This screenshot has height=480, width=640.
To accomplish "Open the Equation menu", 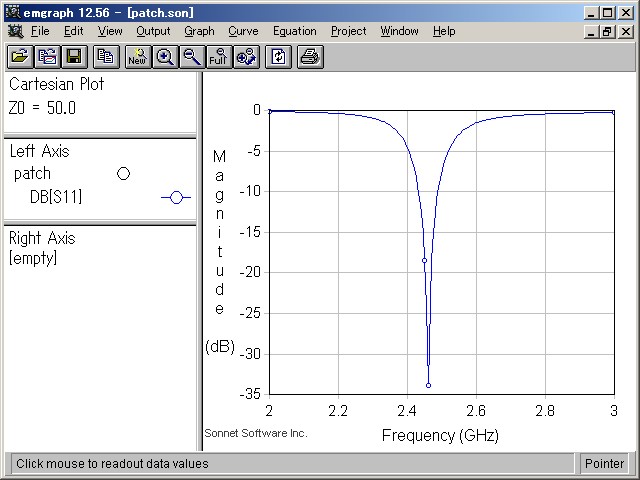I will pos(295,31).
